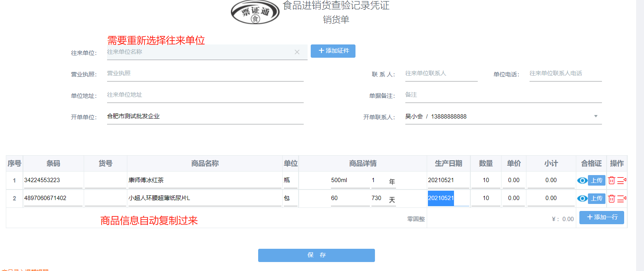Click the insert-row icon in row 1

coord(621,181)
